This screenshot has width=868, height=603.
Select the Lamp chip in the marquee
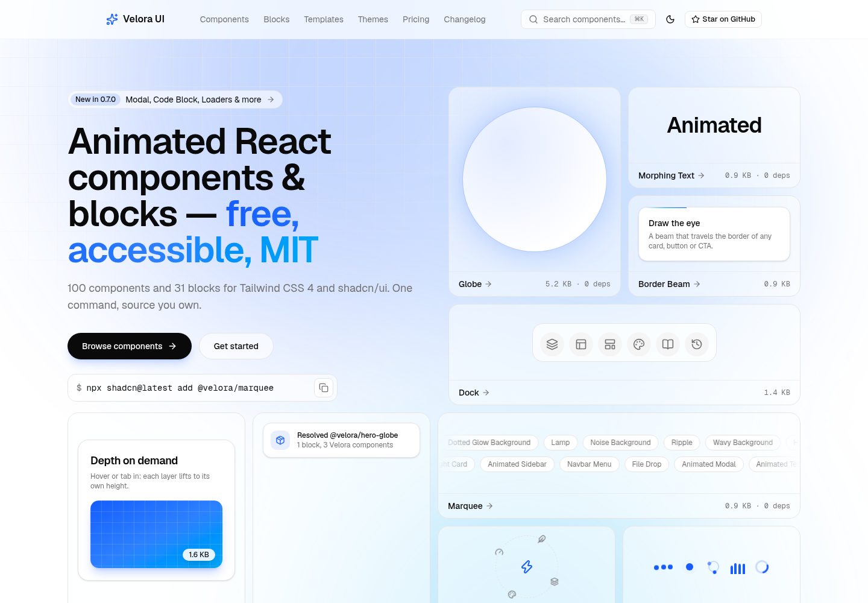[561, 443]
